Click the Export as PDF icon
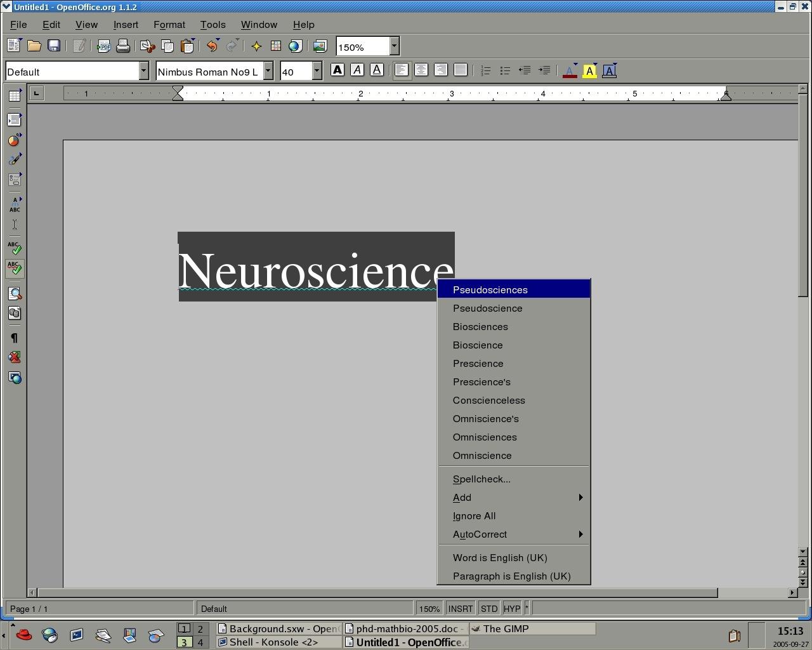This screenshot has width=812, height=650. 103,46
